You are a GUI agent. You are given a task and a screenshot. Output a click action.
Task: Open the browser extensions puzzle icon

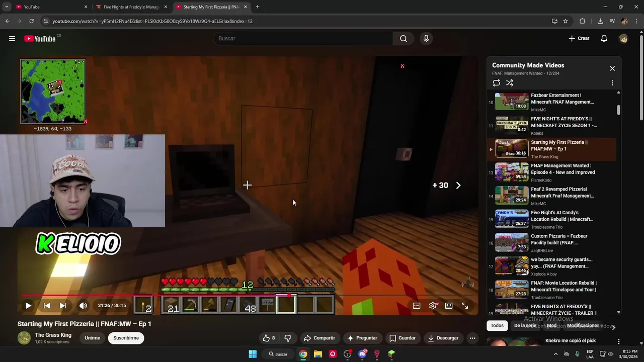[583, 21]
